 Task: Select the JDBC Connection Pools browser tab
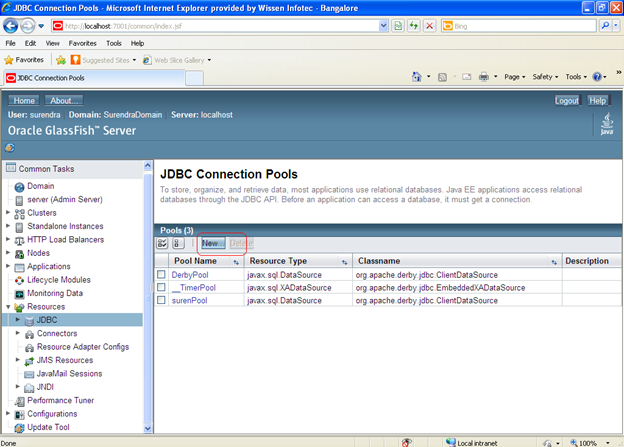[95, 78]
